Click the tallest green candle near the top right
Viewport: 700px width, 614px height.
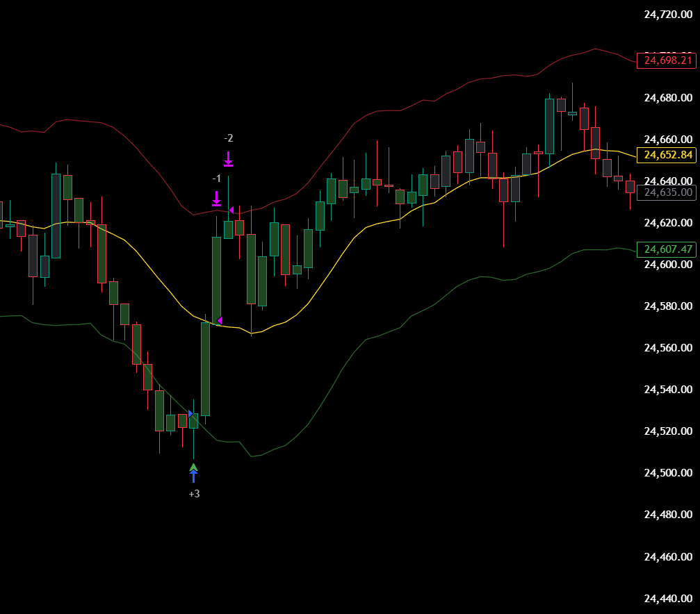(x=549, y=125)
